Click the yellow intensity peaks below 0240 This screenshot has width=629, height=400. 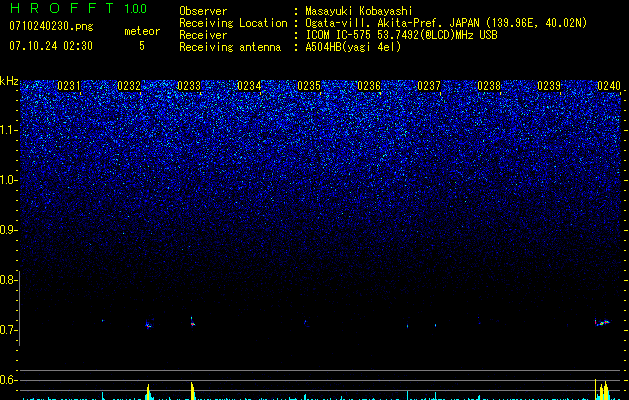tap(602, 390)
